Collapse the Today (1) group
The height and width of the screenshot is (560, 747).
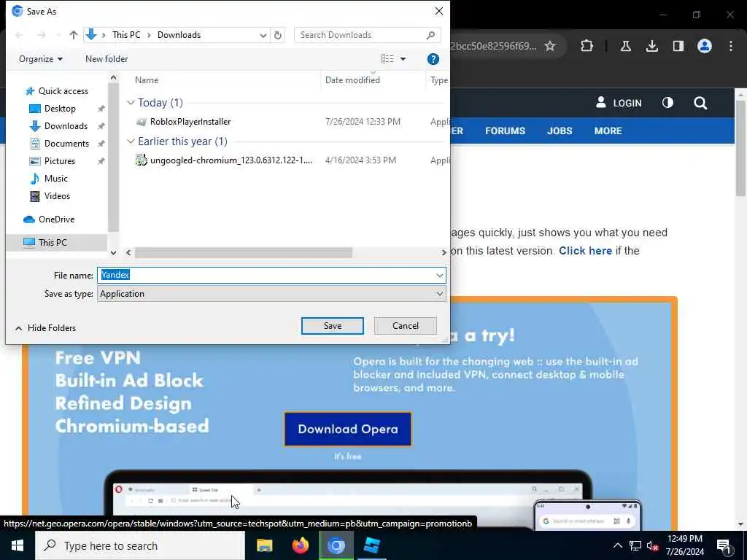point(131,102)
